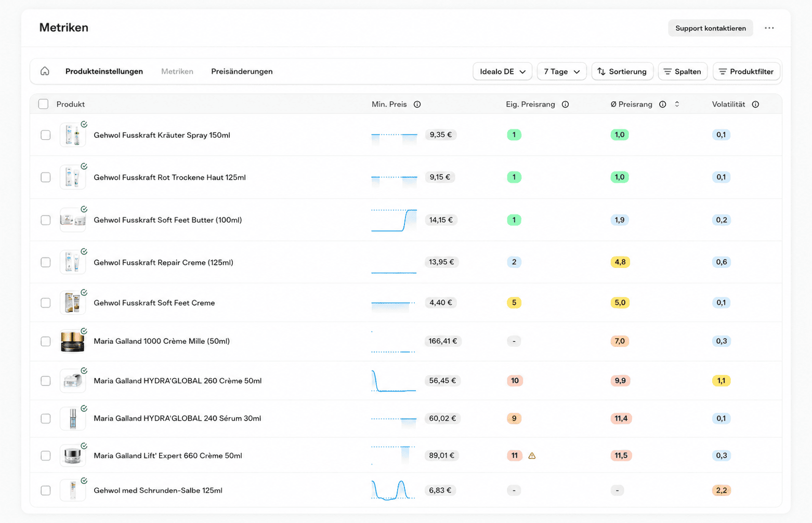This screenshot has width=812, height=523.
Task: Click the Volatilität column header
Action: [728, 104]
